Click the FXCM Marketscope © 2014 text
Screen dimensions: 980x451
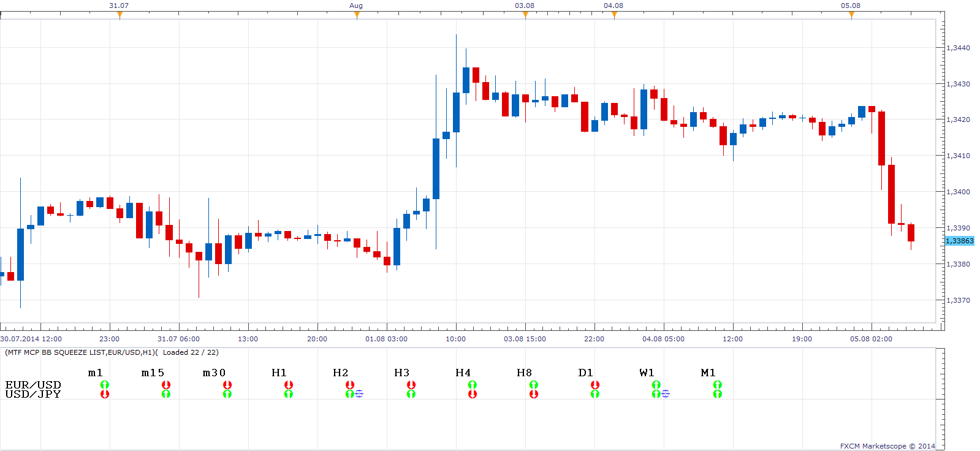click(x=887, y=446)
